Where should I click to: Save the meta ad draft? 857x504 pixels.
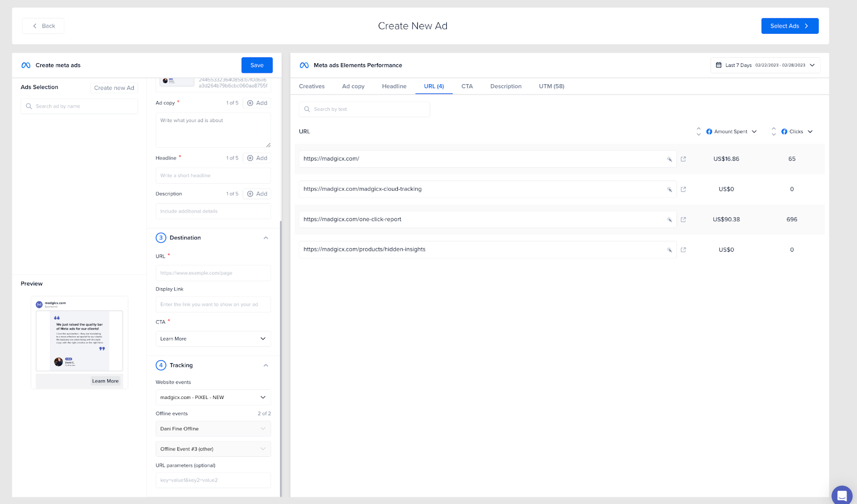coord(257,65)
